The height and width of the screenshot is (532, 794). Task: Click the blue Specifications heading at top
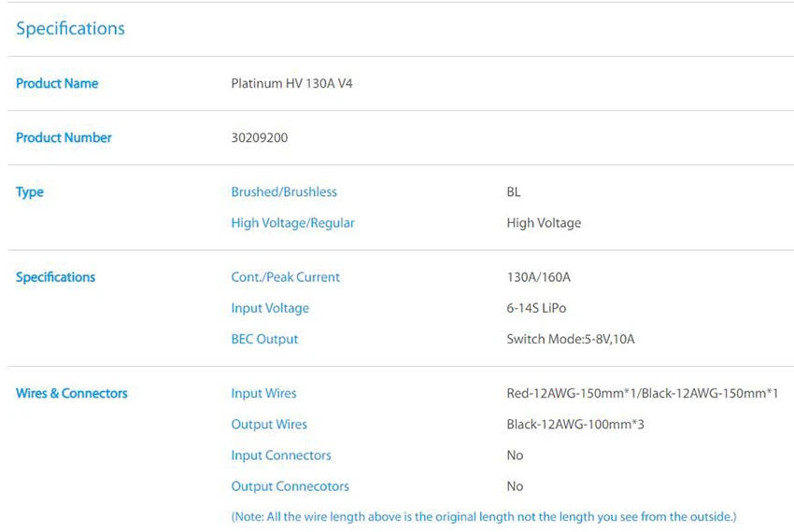[x=70, y=29]
